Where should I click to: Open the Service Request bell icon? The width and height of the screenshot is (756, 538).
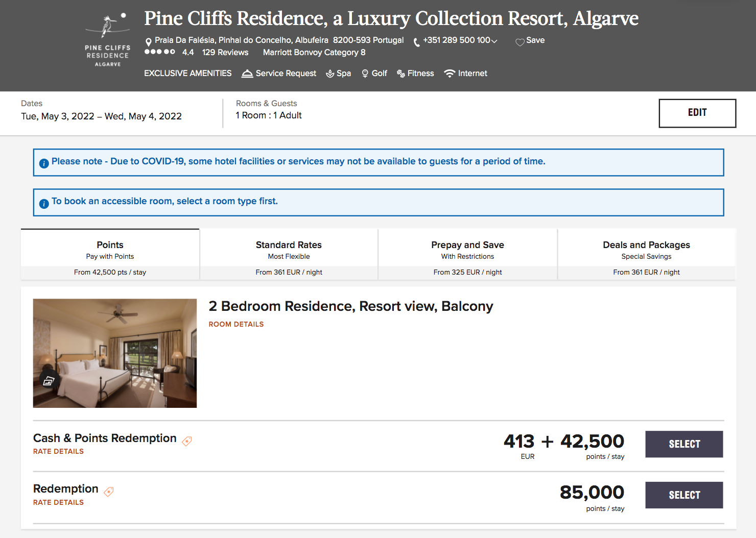[247, 74]
